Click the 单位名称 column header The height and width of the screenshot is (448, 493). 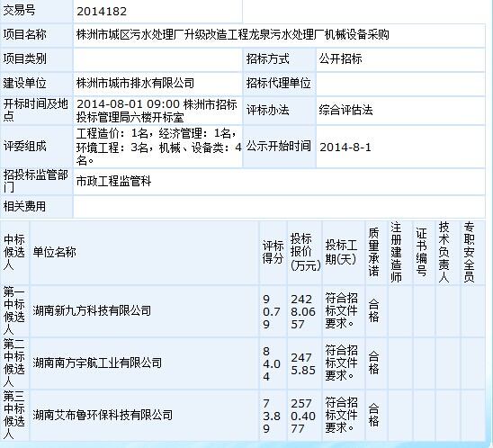(x=54, y=252)
